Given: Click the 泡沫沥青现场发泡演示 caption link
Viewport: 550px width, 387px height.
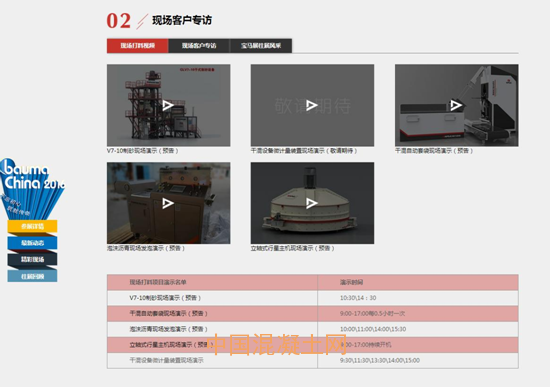Looking at the screenshot, I should pyautogui.click(x=146, y=248).
